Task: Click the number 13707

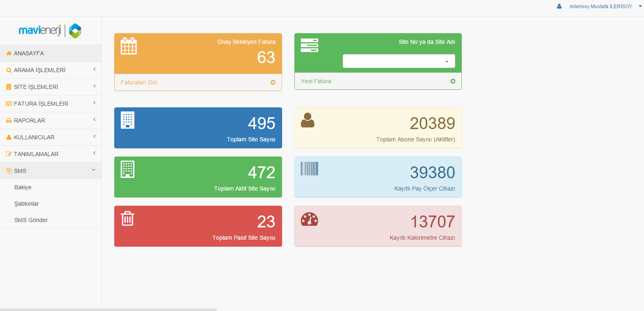Action: click(x=433, y=222)
